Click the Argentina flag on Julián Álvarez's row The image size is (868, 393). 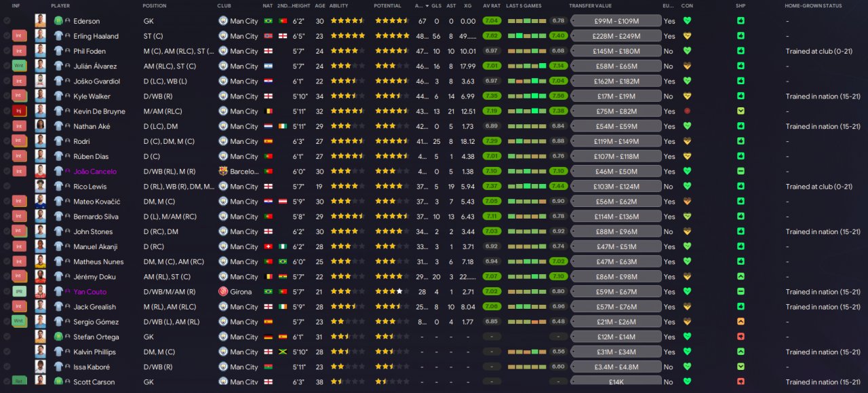[268, 66]
